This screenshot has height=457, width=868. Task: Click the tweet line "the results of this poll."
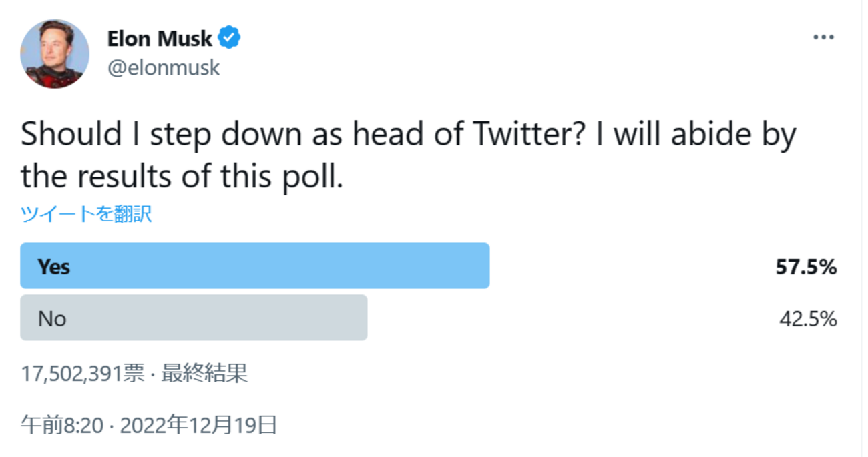point(182,177)
